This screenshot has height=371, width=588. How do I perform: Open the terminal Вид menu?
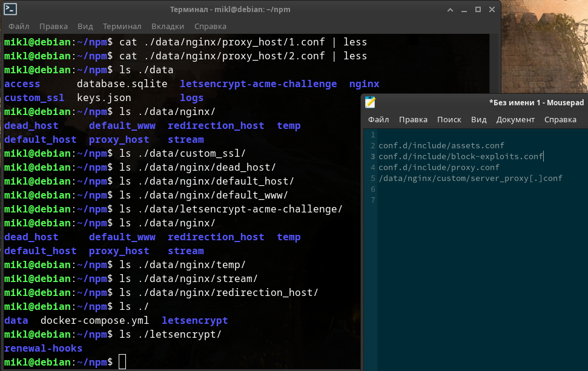[x=85, y=26]
